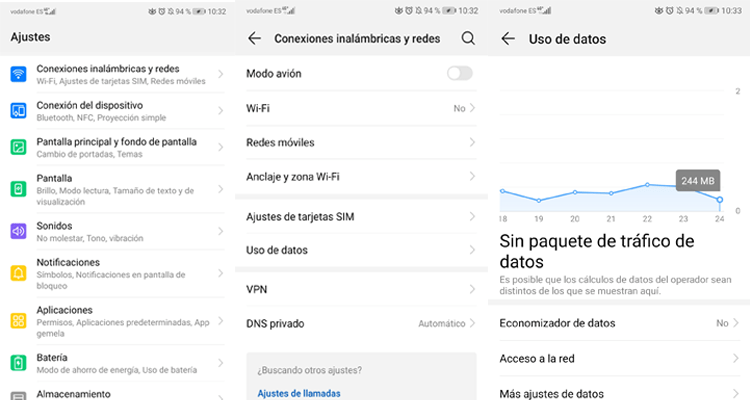Screen dimensions: 750x400
Task: Open the chevron next to Sonidos
Action: tap(221, 231)
